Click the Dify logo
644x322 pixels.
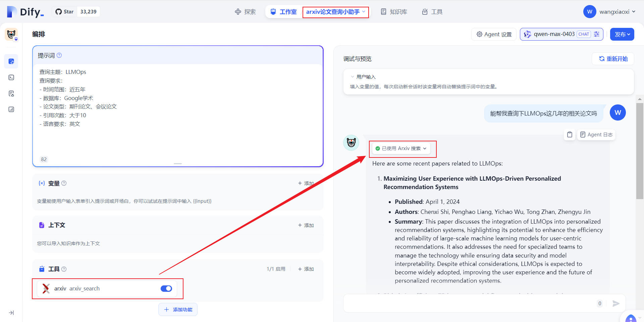25,12
